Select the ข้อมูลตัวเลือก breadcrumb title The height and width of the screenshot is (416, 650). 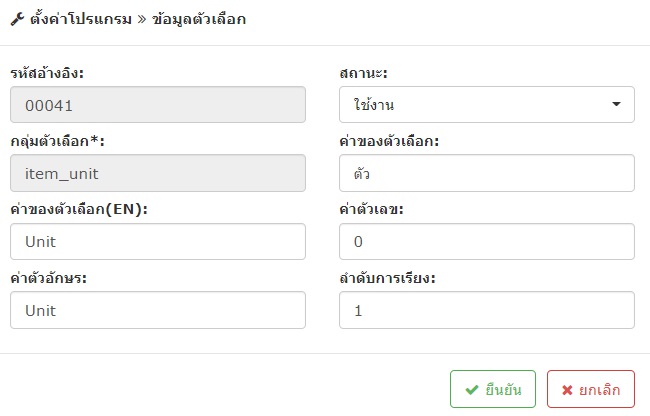point(199,19)
